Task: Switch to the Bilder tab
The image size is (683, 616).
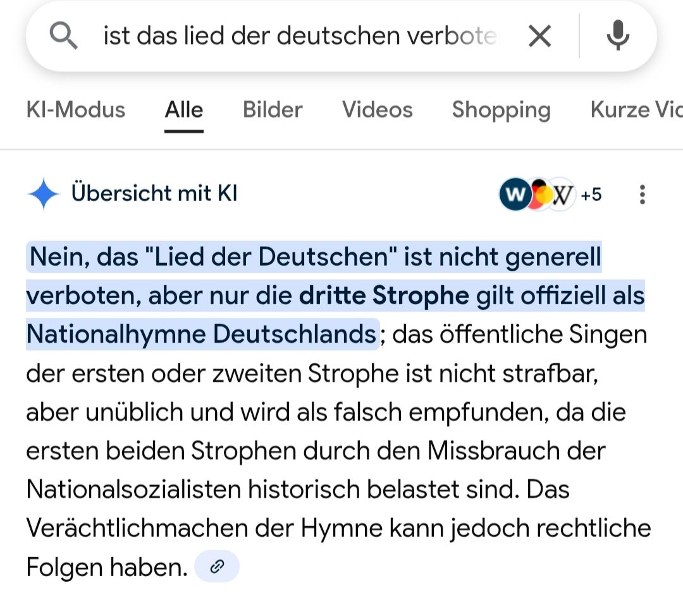Action: click(x=273, y=110)
